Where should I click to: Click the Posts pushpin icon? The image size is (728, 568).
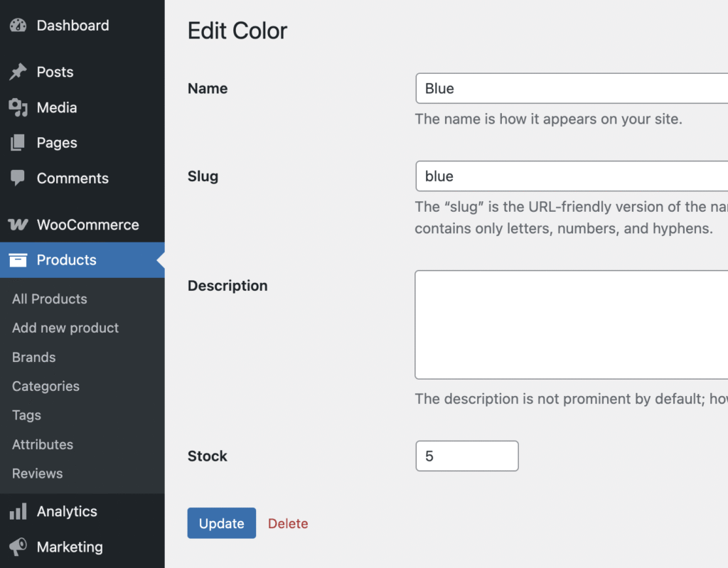(18, 72)
